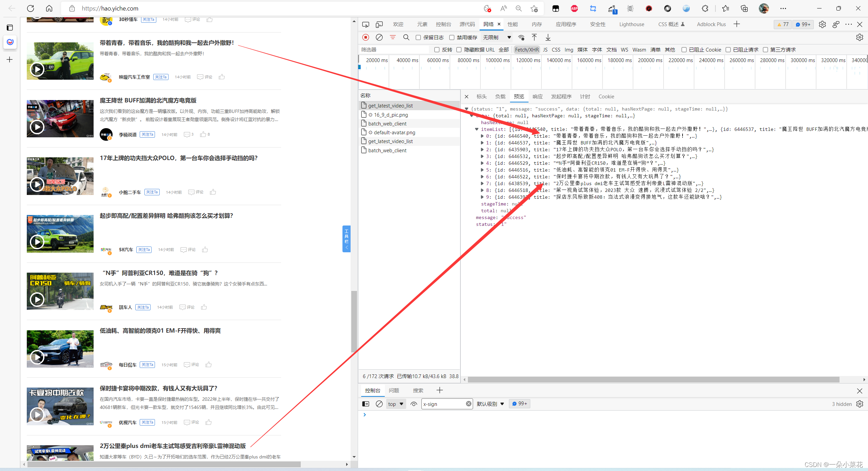Filter requests by Fetch/XHR
The image size is (868, 471).
click(527, 50)
